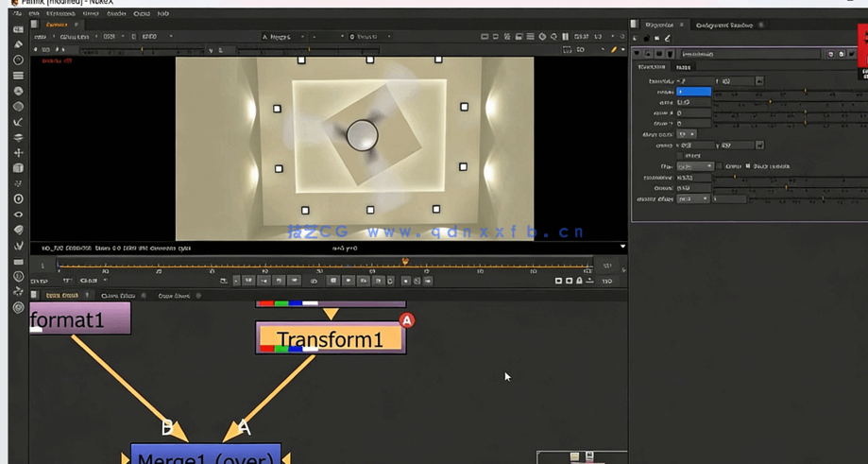Open the filter dropdown in Transform properties
Viewport: 868px width, 464px height.
click(x=694, y=166)
